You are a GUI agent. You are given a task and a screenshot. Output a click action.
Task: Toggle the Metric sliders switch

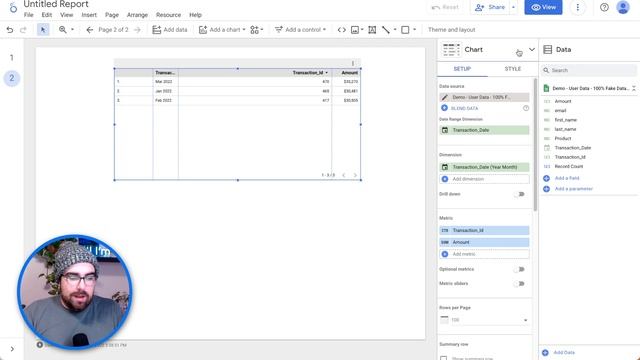[x=519, y=284]
